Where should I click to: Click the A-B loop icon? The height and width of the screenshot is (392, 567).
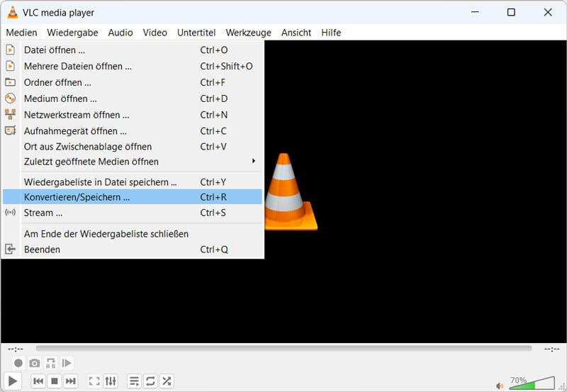50,363
